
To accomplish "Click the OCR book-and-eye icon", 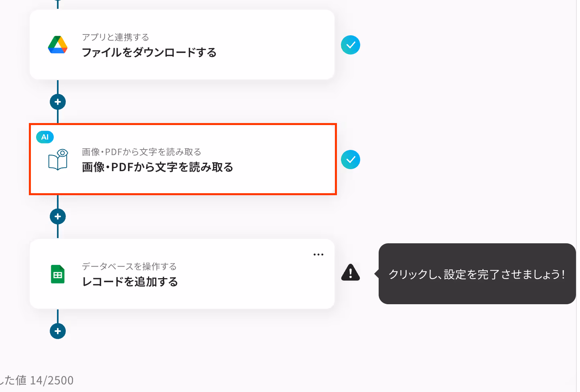I will pyautogui.click(x=58, y=160).
